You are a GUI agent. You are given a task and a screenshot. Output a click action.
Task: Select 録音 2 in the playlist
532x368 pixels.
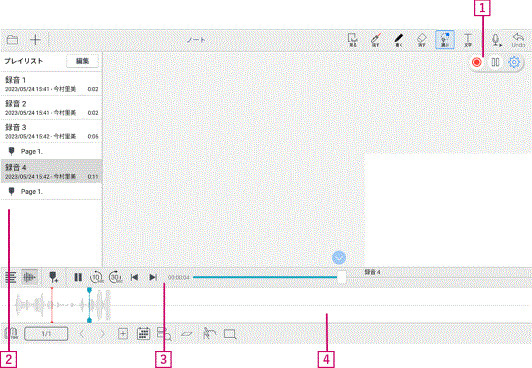tap(51, 108)
